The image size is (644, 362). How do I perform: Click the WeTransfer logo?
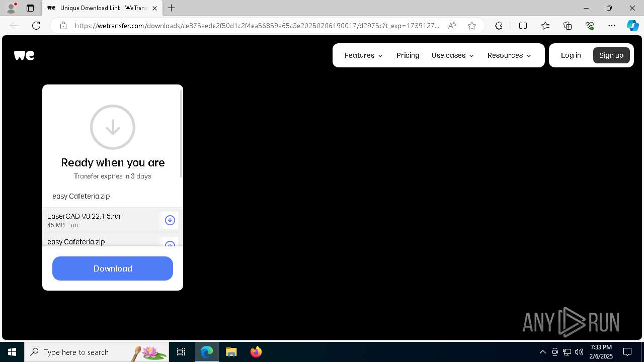24,55
